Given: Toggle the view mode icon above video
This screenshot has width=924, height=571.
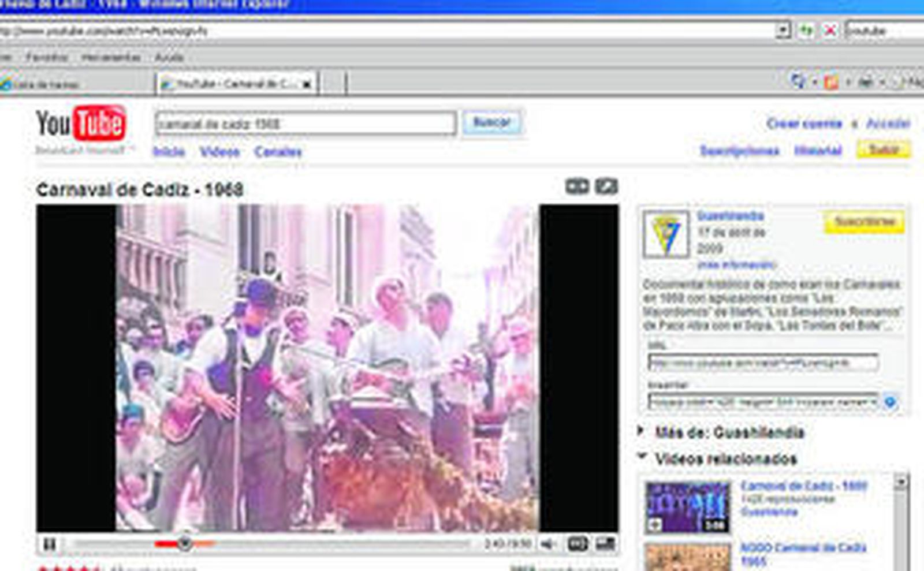Looking at the screenshot, I should pos(576,186).
